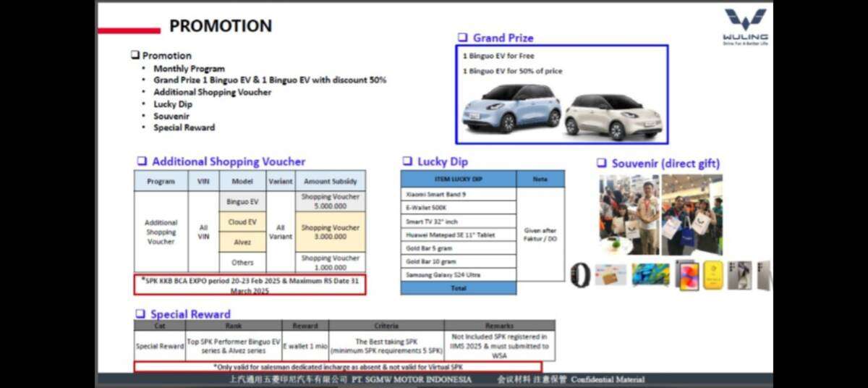868x388 pixels.
Task: Click 'Given after Faktur / DO' note cell
Action: click(x=540, y=234)
